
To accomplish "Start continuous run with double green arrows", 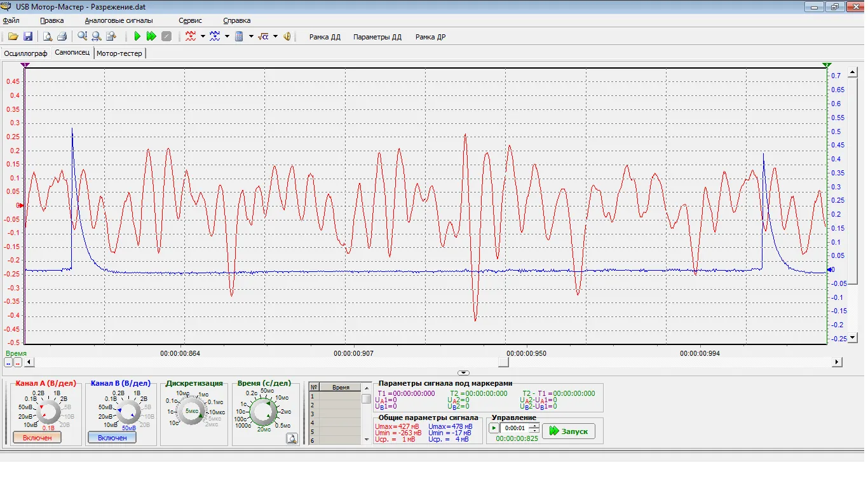I will coord(151,37).
